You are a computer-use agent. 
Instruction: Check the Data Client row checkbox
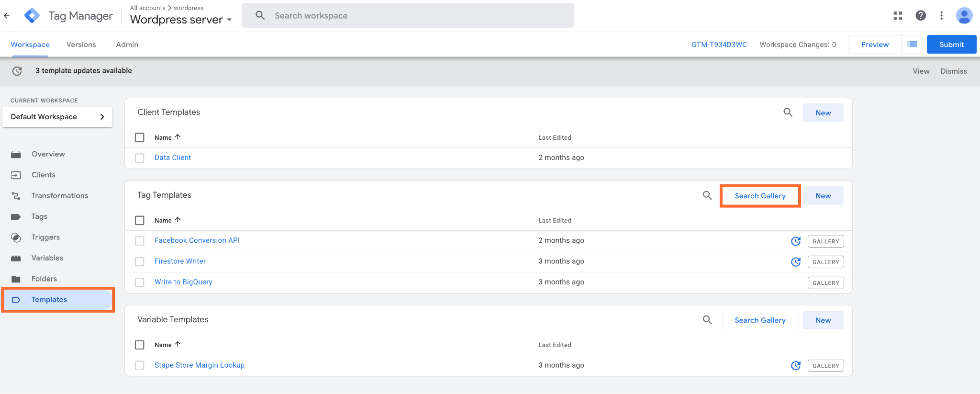(x=140, y=158)
